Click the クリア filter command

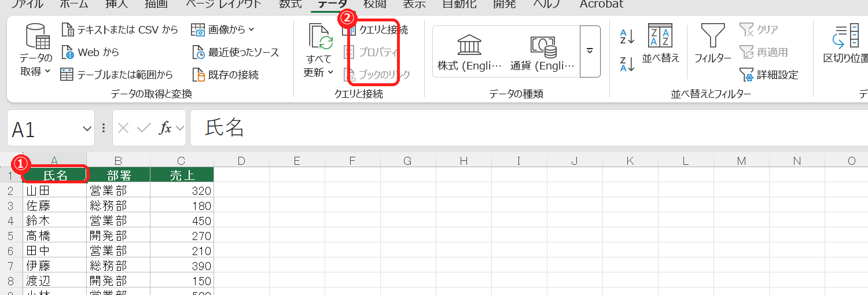(759, 30)
